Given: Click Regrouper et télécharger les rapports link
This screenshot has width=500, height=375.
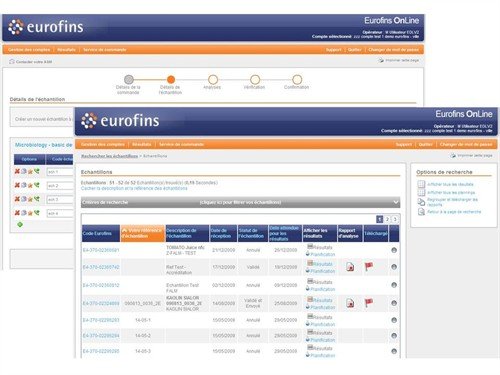Looking at the screenshot, I should coord(452,202).
